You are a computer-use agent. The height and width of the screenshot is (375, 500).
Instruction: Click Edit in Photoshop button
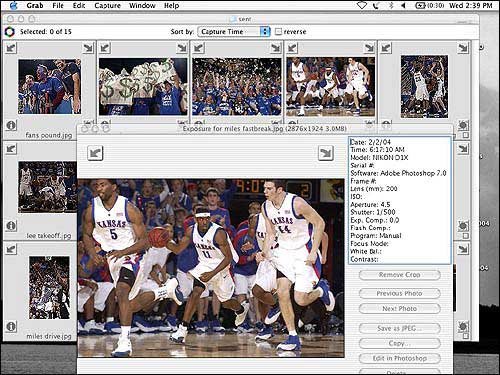399,358
